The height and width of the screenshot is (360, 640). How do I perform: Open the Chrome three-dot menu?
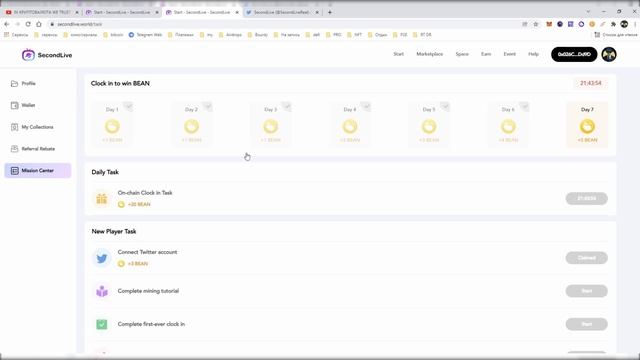(x=635, y=24)
